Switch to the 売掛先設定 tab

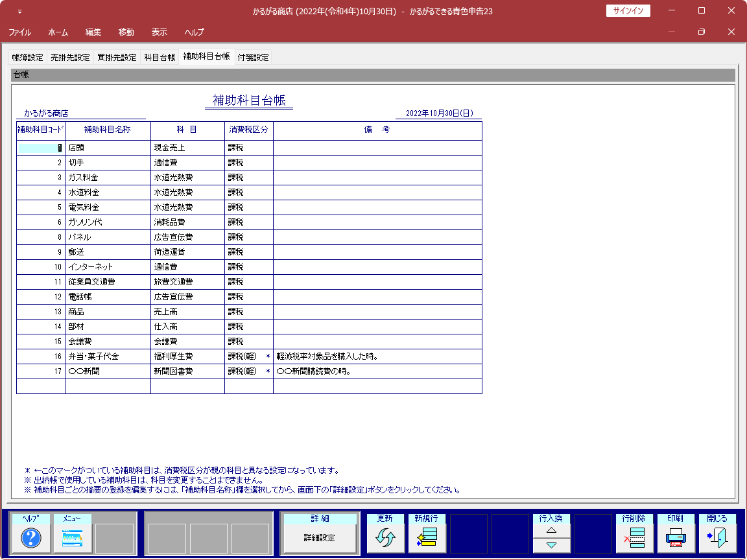click(70, 57)
